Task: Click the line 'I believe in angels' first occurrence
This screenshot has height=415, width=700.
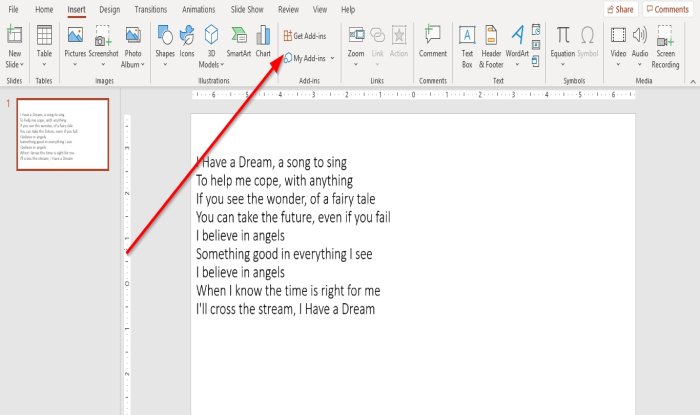Action: (x=240, y=236)
